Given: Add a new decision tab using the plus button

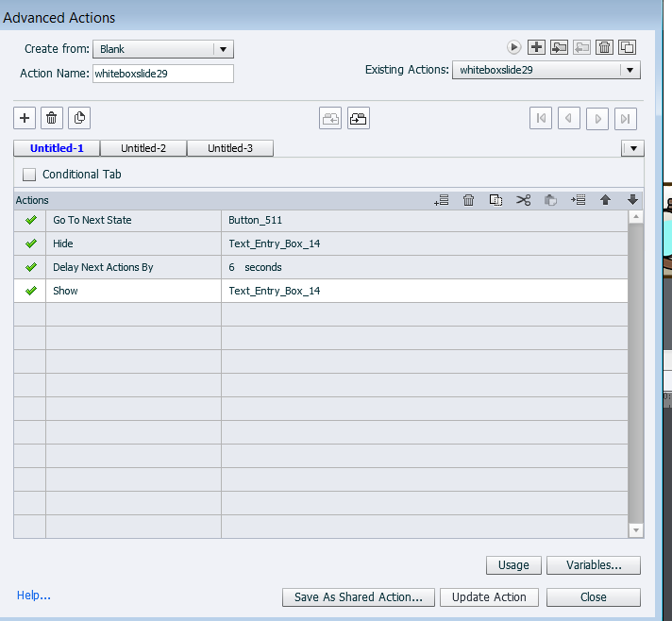Looking at the screenshot, I should click(25, 118).
